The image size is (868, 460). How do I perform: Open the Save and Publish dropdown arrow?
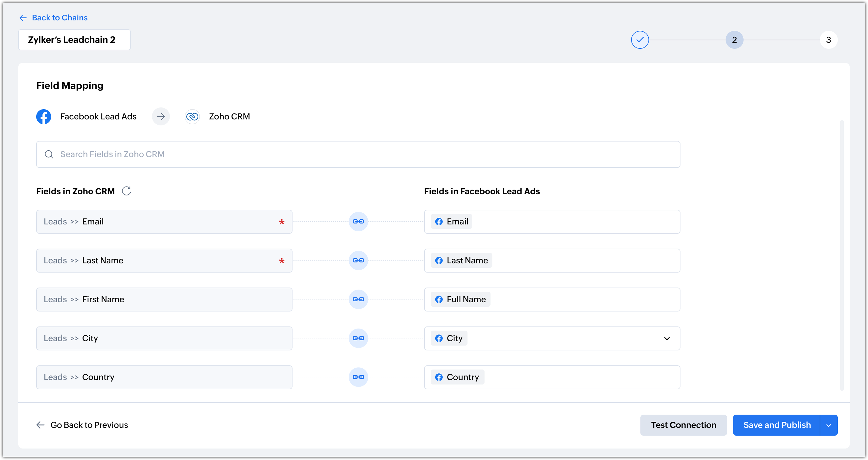pyautogui.click(x=829, y=425)
